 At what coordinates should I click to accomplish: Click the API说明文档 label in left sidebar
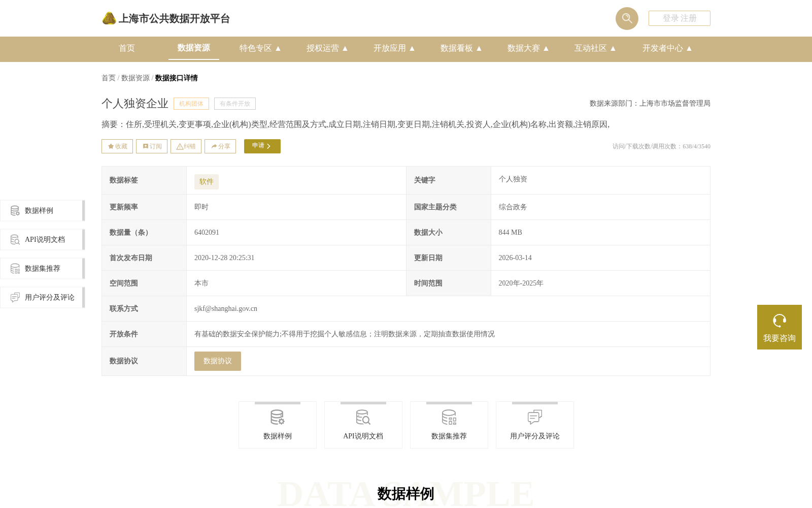[x=45, y=239]
